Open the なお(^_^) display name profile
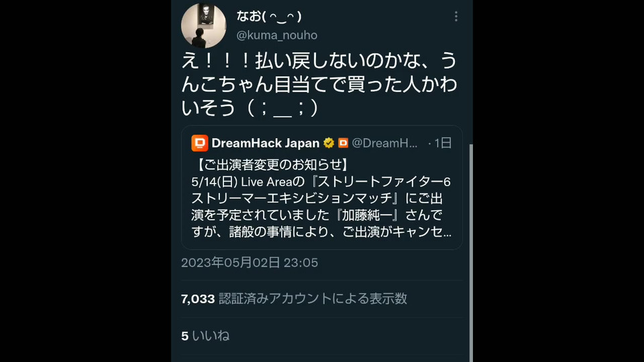The height and width of the screenshot is (362, 644). (268, 16)
